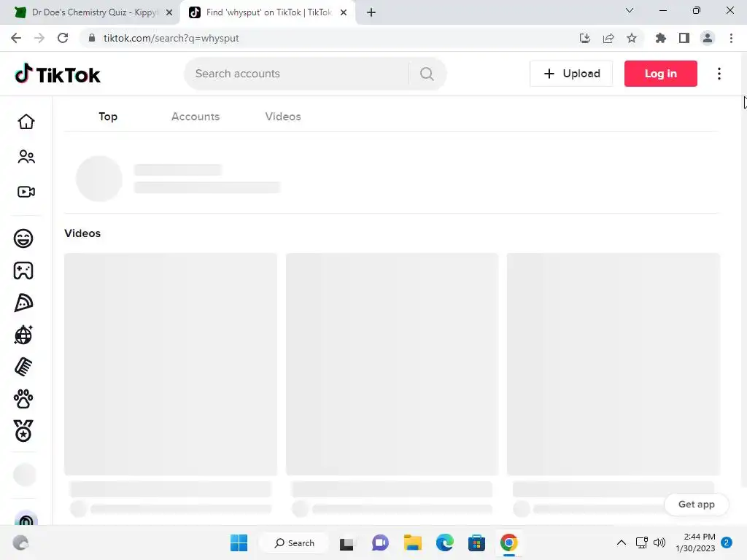Open the Chat app from the taskbar
This screenshot has height=560, width=747.
point(380,542)
